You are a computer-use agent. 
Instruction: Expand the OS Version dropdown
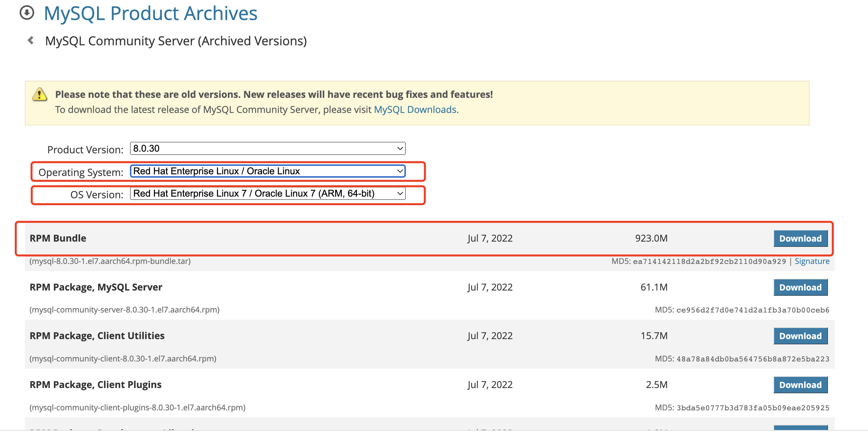pos(268,194)
